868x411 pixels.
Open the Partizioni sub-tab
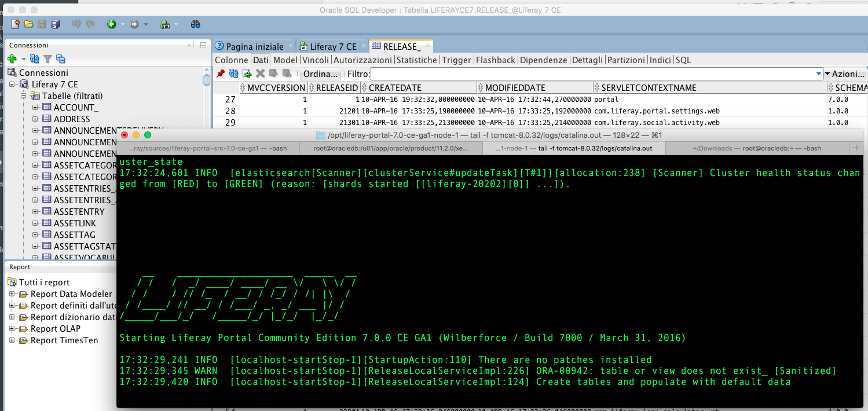click(626, 60)
